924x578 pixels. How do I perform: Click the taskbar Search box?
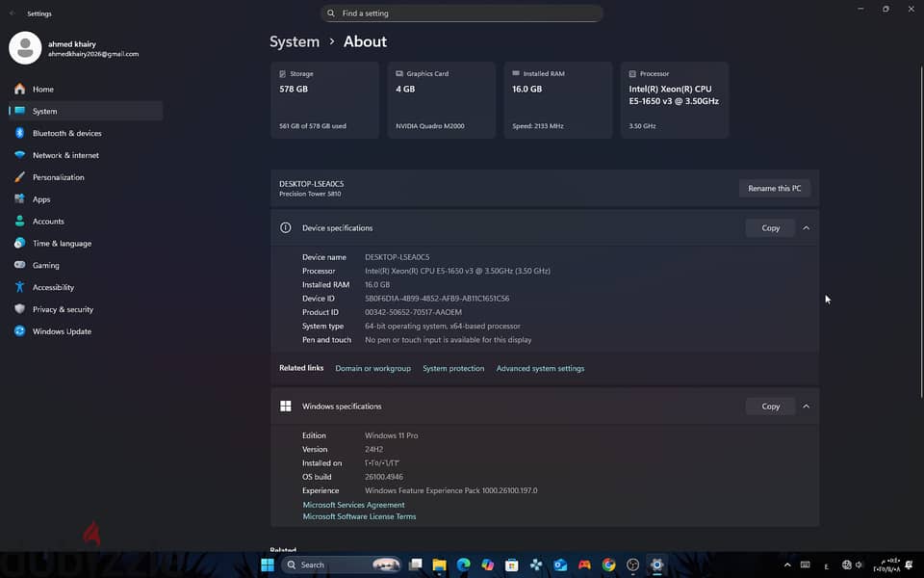pos(341,565)
